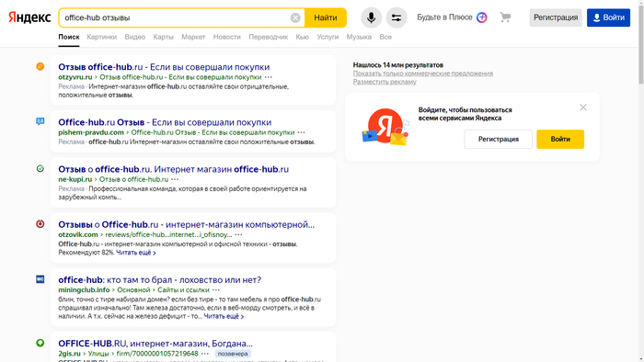This screenshot has height=362, width=644.
Task: Click the pishem-pravdu.com domain link
Action: coord(91,132)
